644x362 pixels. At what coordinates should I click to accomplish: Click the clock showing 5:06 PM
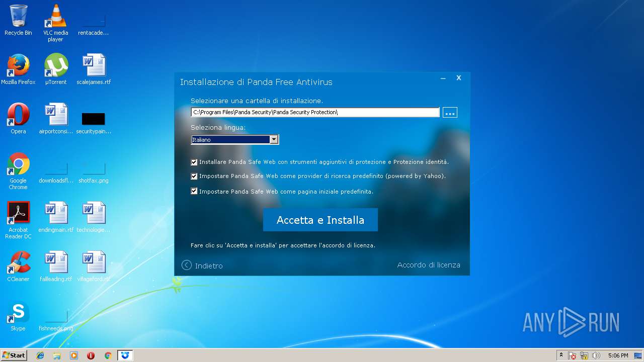coord(618,355)
